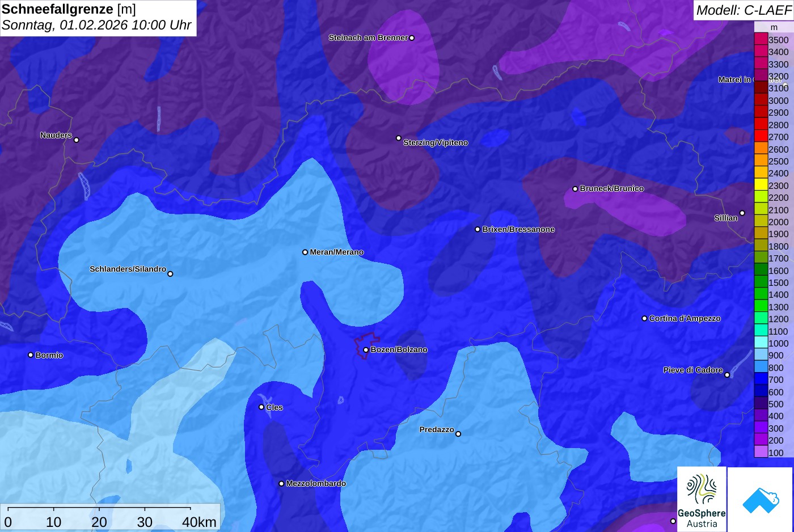Click the blue cloud logo icon
This screenshot has width=794, height=532.
pyautogui.click(x=761, y=500)
